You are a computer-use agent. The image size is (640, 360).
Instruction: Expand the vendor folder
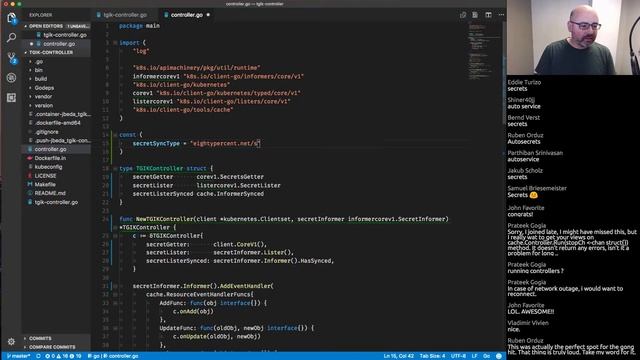pos(57,97)
